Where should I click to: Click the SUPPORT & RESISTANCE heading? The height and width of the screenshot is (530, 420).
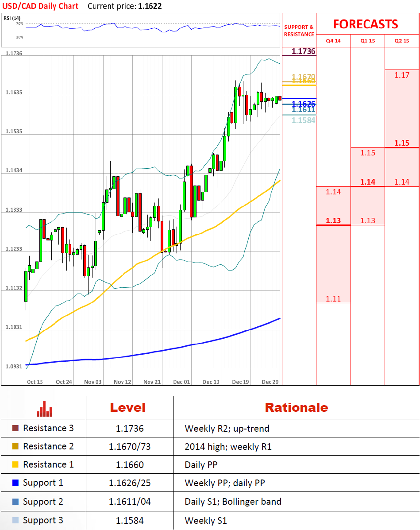[x=299, y=31]
